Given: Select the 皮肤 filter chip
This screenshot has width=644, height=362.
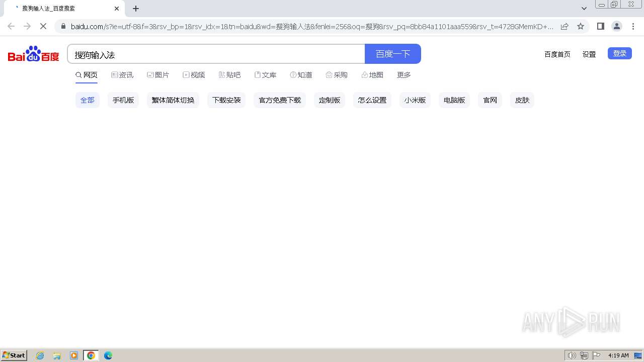Looking at the screenshot, I should pyautogui.click(x=522, y=100).
